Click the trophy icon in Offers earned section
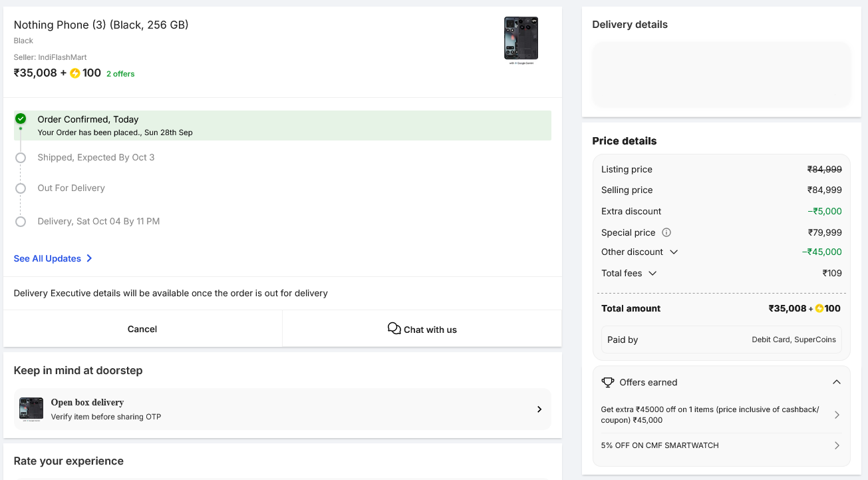 607,381
